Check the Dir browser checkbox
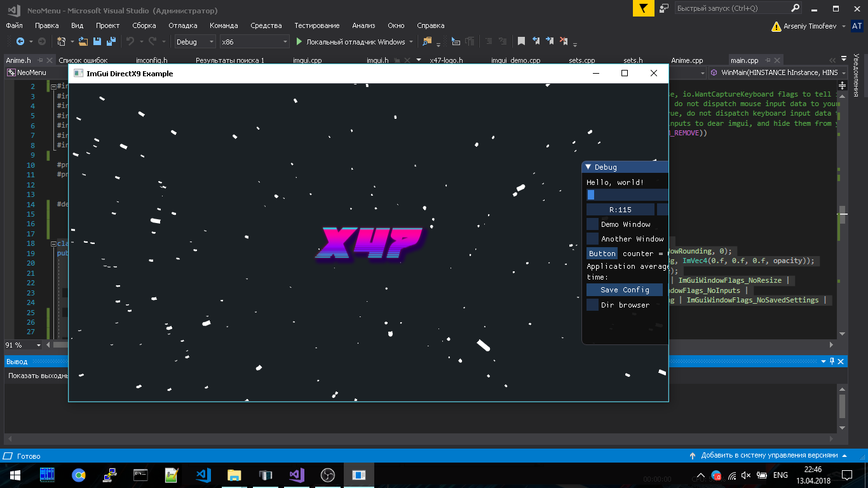The width and height of the screenshot is (868, 488). point(592,305)
